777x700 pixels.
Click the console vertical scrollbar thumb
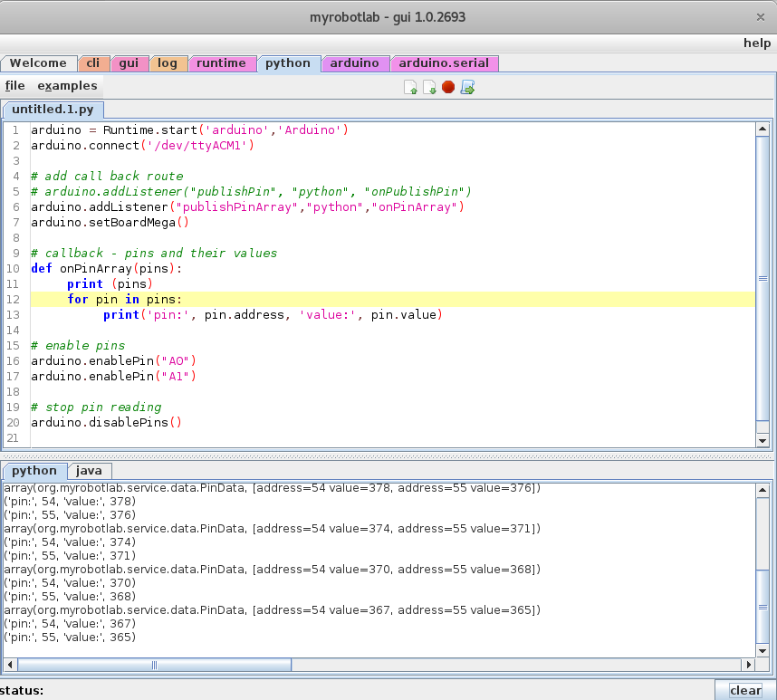[x=763, y=608]
